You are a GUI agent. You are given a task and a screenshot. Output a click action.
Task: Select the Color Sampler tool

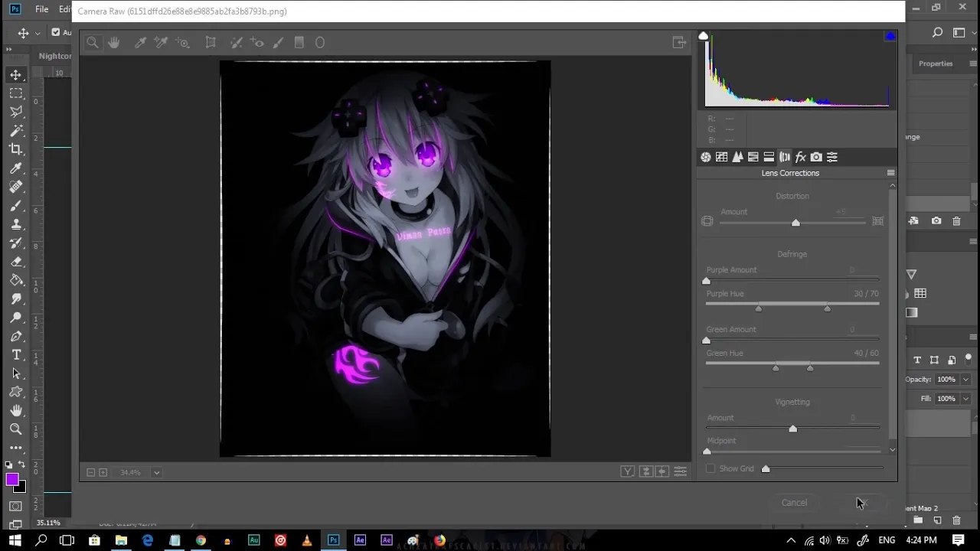(161, 43)
